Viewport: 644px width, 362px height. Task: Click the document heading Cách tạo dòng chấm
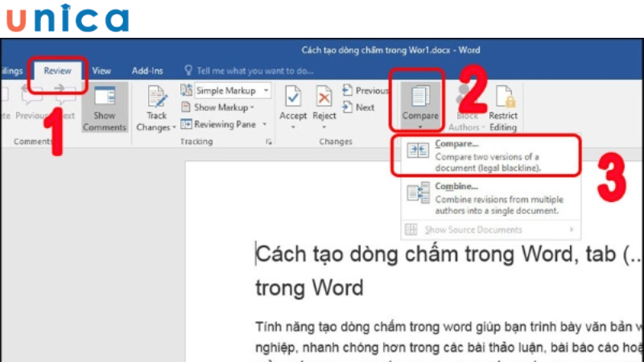pyautogui.click(x=448, y=254)
